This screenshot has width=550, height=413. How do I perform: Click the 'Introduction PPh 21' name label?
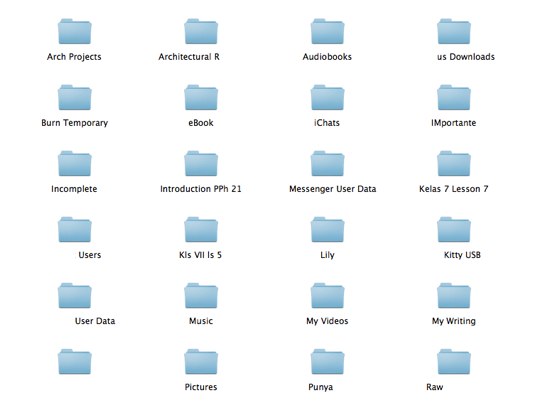click(201, 189)
